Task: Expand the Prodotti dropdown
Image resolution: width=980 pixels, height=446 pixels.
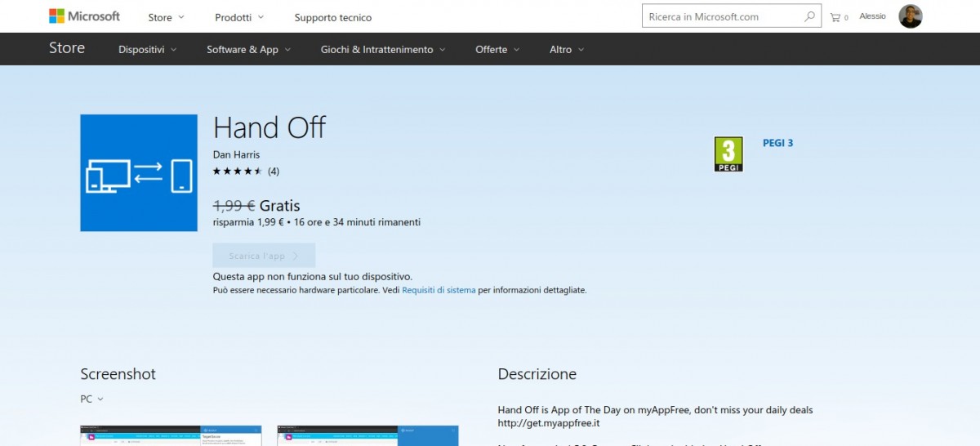Action: [239, 17]
